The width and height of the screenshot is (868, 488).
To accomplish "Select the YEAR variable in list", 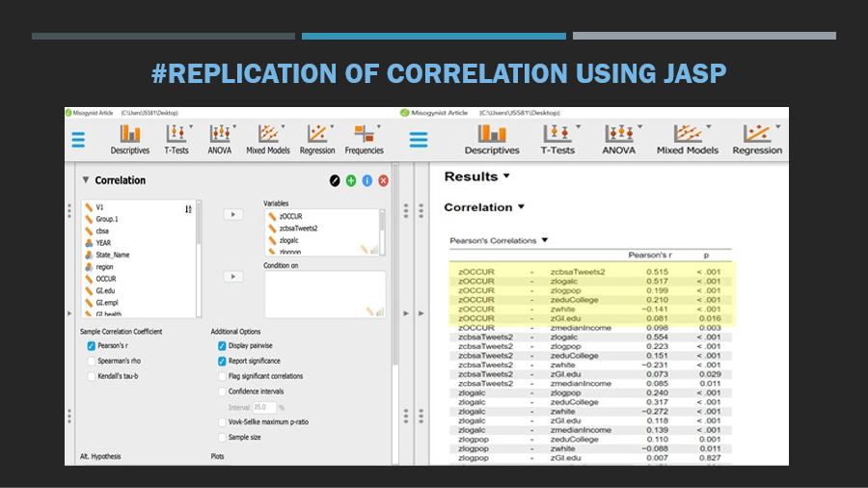I will [x=103, y=243].
